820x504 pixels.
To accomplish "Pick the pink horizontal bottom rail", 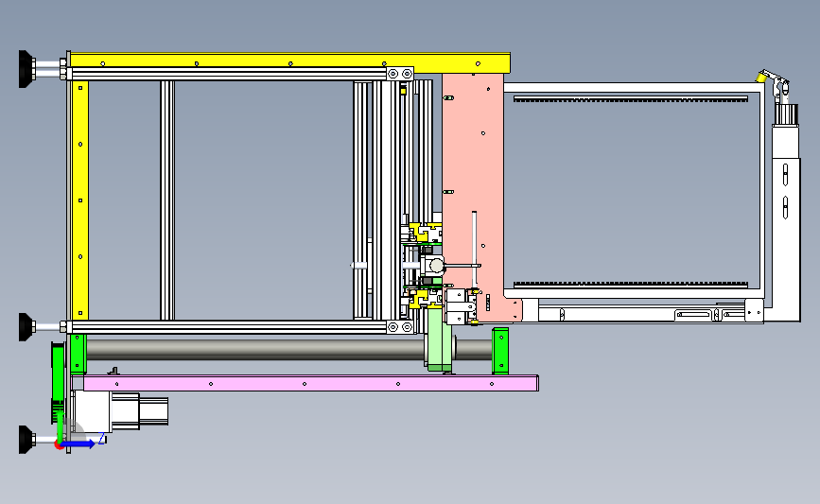I will tap(310, 383).
